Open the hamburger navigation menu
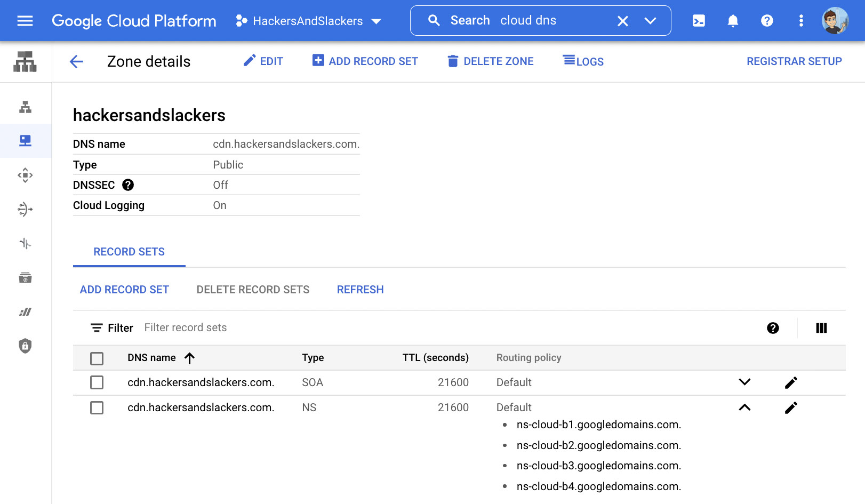The image size is (865, 504). pos(25,21)
